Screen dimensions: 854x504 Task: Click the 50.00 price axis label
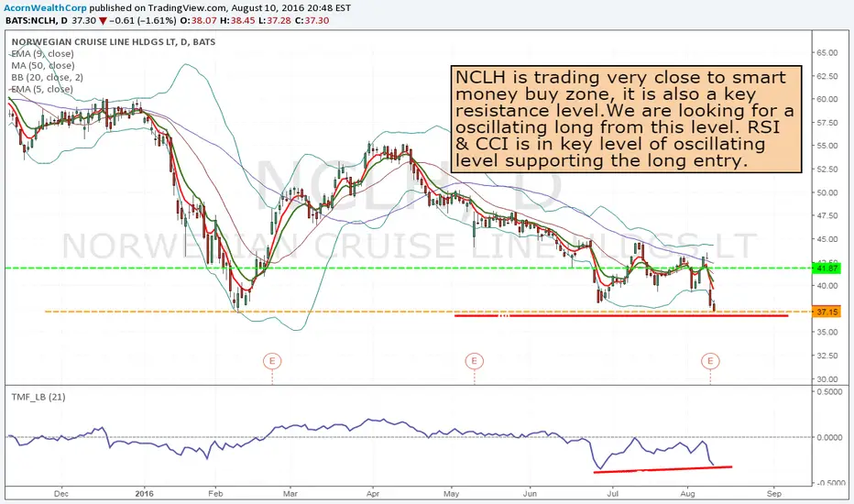coord(827,192)
